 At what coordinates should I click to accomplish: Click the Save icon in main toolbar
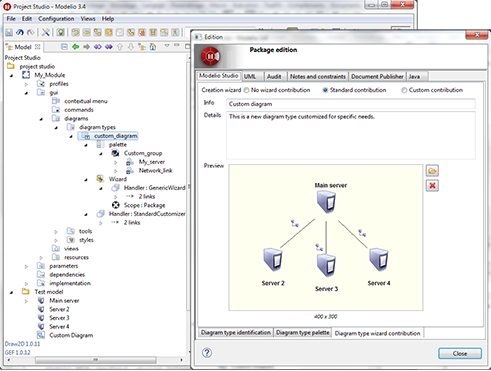point(9,32)
